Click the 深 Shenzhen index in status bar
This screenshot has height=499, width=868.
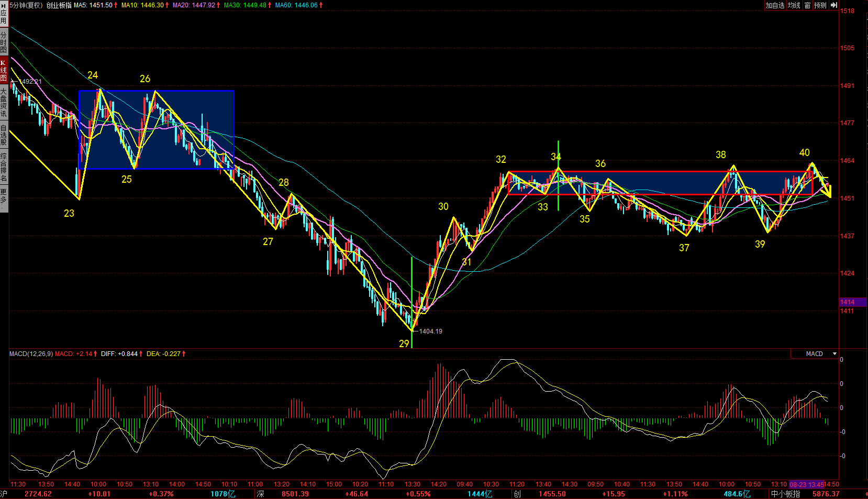[261, 494]
